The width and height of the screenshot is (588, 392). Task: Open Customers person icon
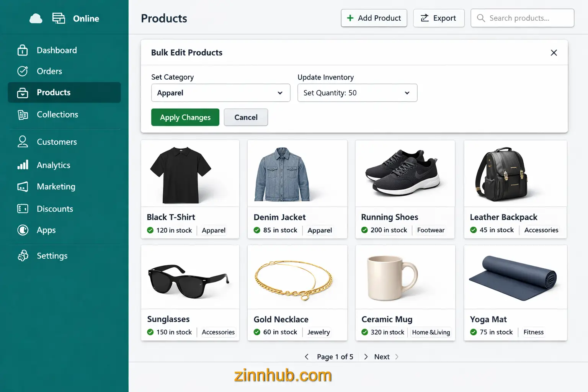click(23, 142)
